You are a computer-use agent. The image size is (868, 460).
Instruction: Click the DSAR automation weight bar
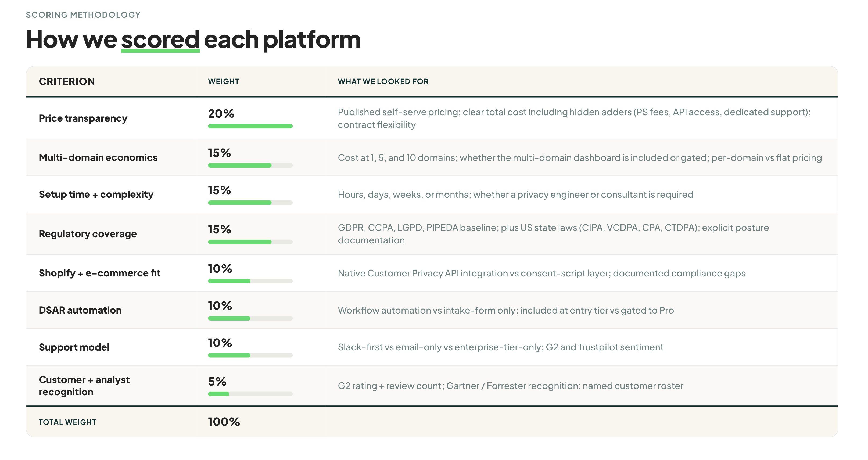click(x=250, y=318)
